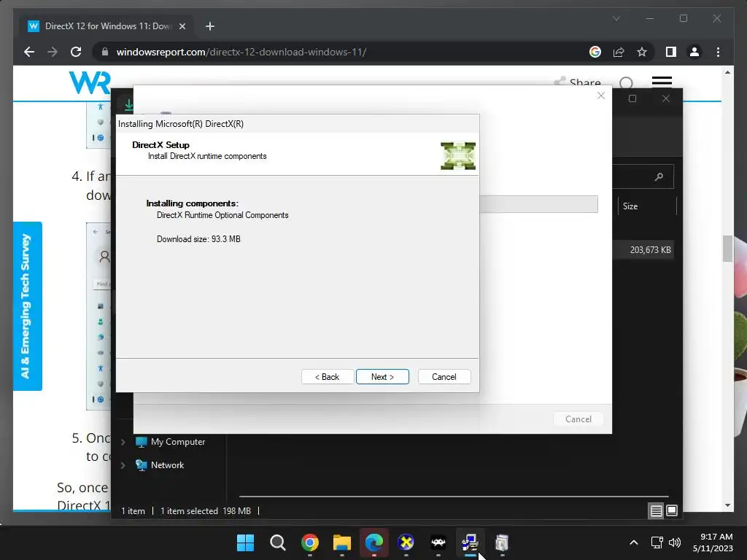Go Back in DirectX Setup wizard

[328, 377]
